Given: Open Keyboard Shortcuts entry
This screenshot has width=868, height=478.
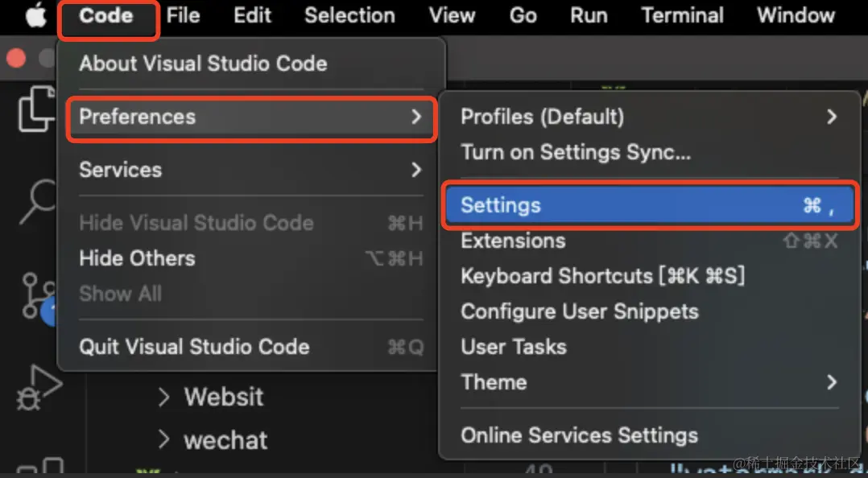Looking at the screenshot, I should tap(650, 275).
